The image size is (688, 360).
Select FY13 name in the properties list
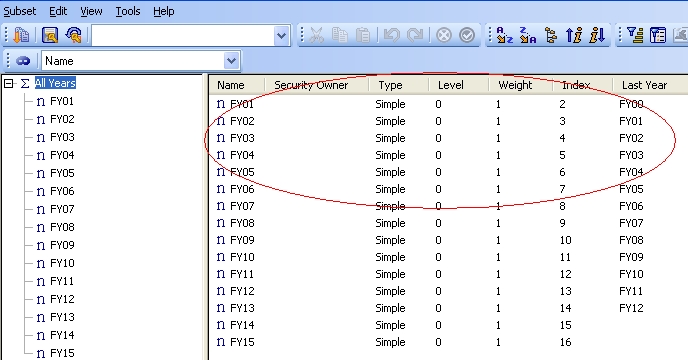pos(242,308)
